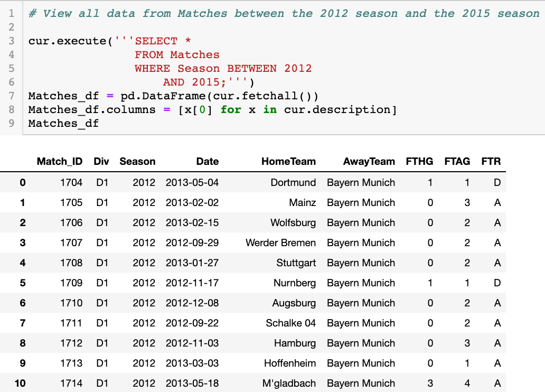Click the Season column header
Viewport: 545px width, 392px height.
137,161
